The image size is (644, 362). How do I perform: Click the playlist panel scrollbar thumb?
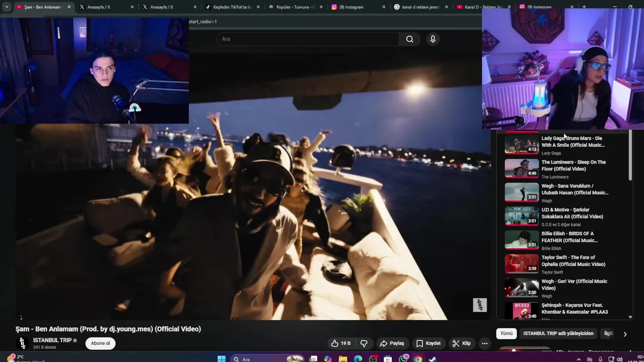tap(630, 155)
